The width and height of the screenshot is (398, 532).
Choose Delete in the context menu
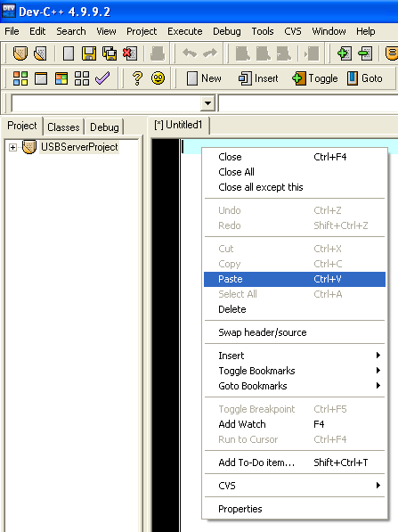295,309
